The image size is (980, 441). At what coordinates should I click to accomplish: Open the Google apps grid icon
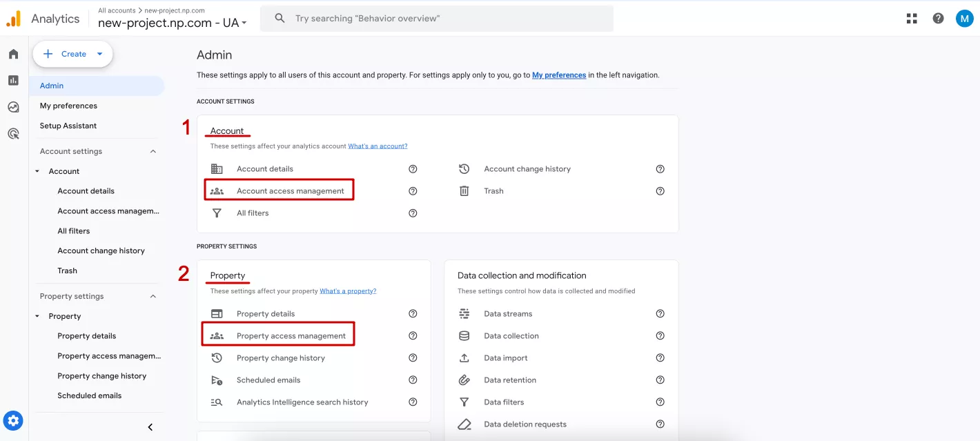tap(912, 19)
